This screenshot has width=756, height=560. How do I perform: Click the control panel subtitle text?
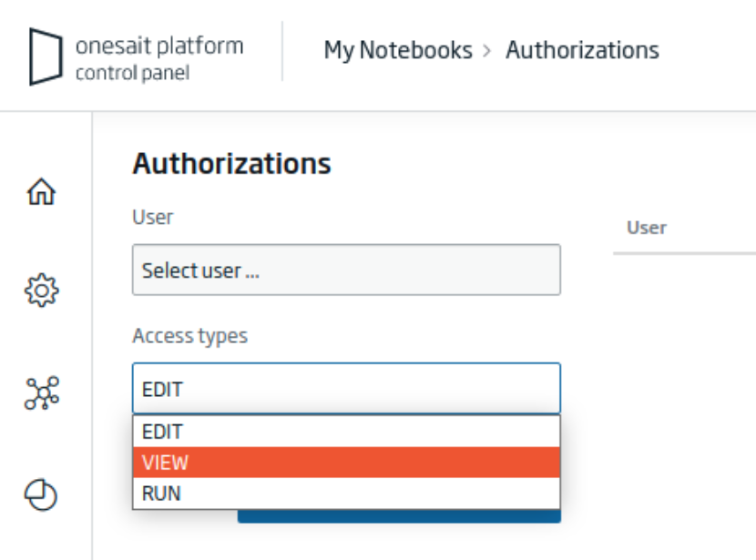tap(133, 73)
